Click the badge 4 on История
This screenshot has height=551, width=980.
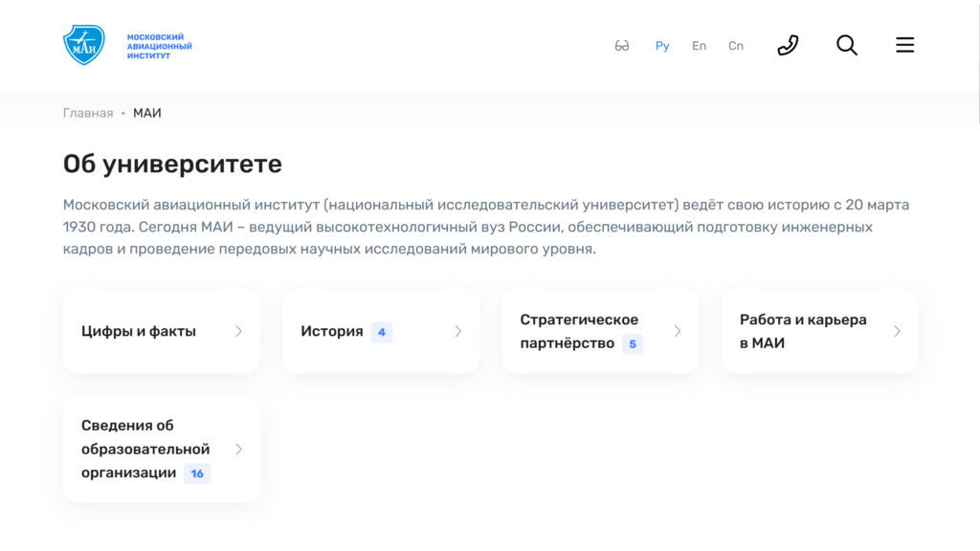click(381, 332)
